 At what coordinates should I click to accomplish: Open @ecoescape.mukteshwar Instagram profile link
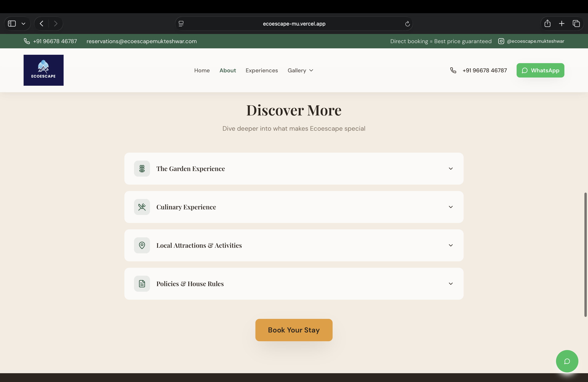(x=535, y=41)
